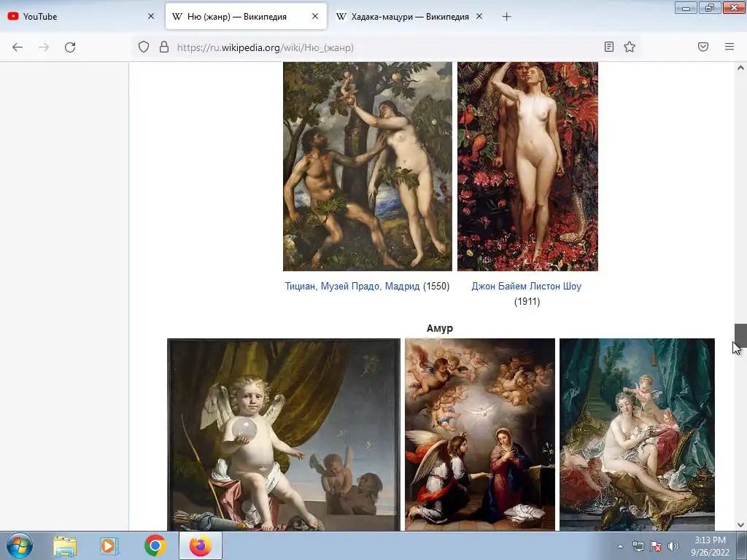Close the YouTube tab
The image size is (747, 560).
point(151,16)
